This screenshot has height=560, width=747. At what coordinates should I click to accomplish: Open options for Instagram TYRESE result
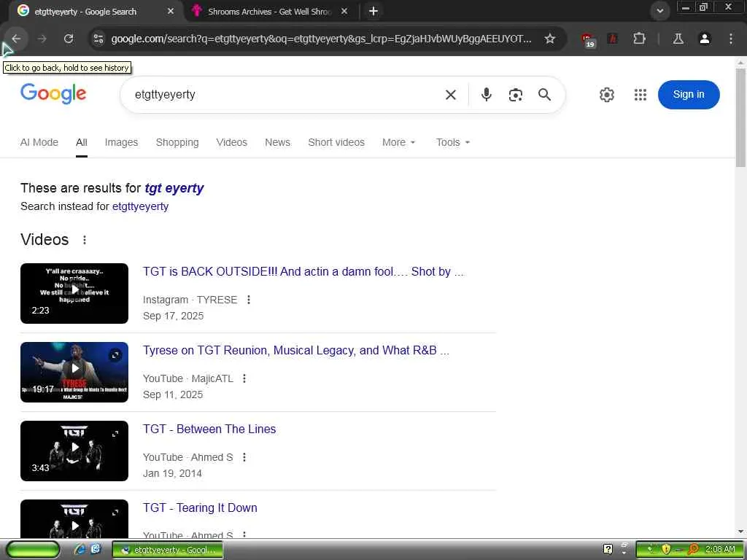pos(248,300)
